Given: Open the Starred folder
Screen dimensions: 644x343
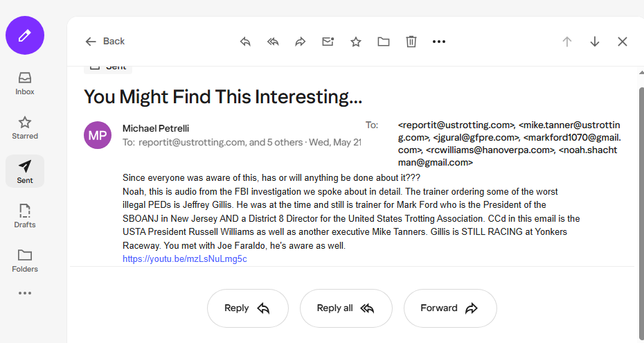Looking at the screenshot, I should point(25,127).
